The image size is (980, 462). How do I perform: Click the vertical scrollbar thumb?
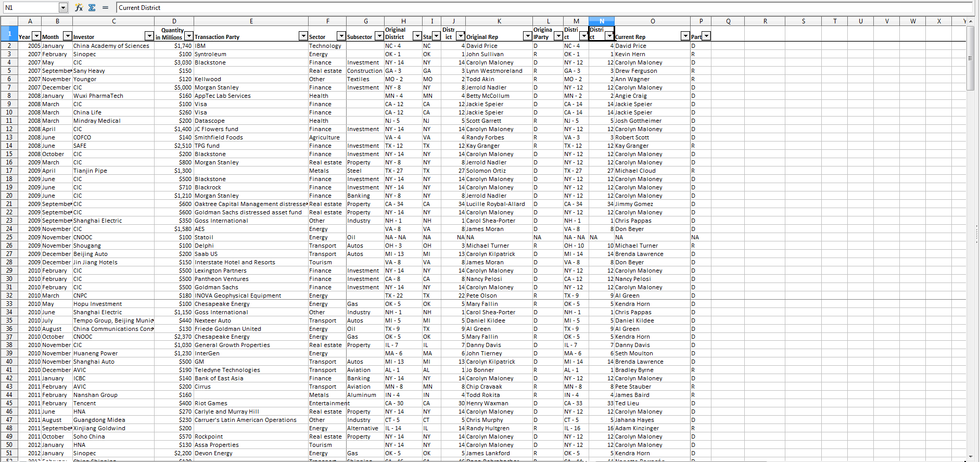point(971,58)
